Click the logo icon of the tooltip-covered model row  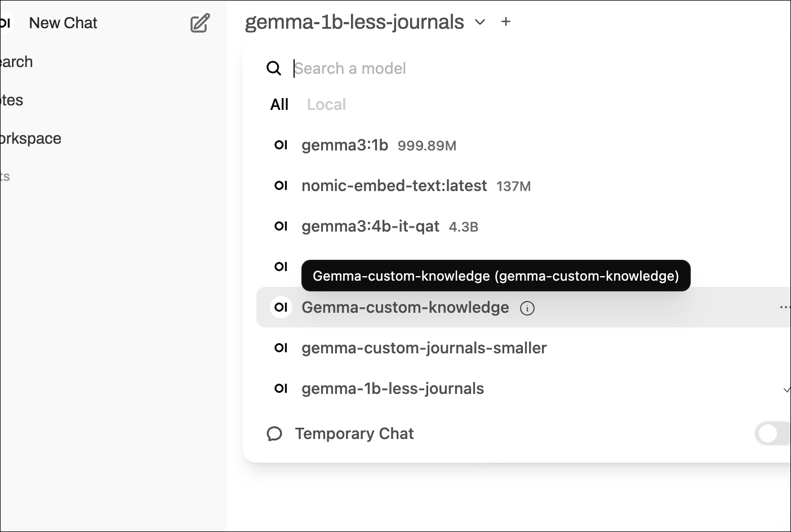pyautogui.click(x=281, y=267)
